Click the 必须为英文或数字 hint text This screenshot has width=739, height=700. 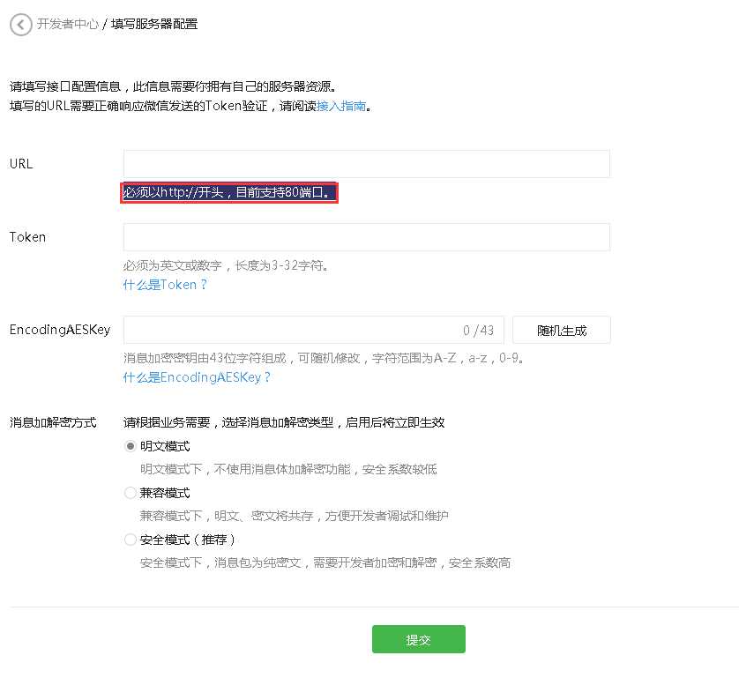click(226, 265)
